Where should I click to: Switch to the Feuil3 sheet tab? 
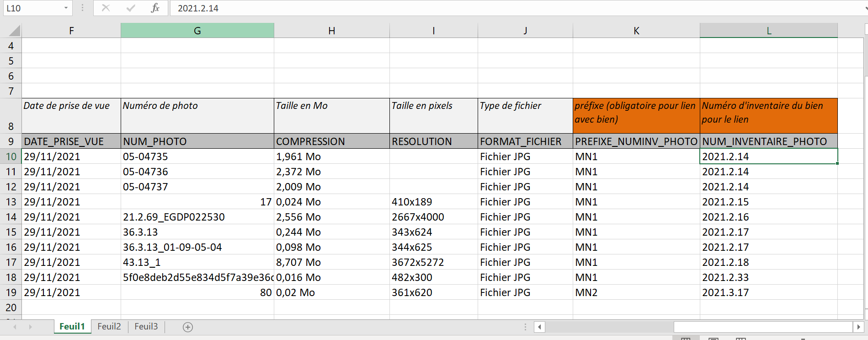[x=146, y=326]
